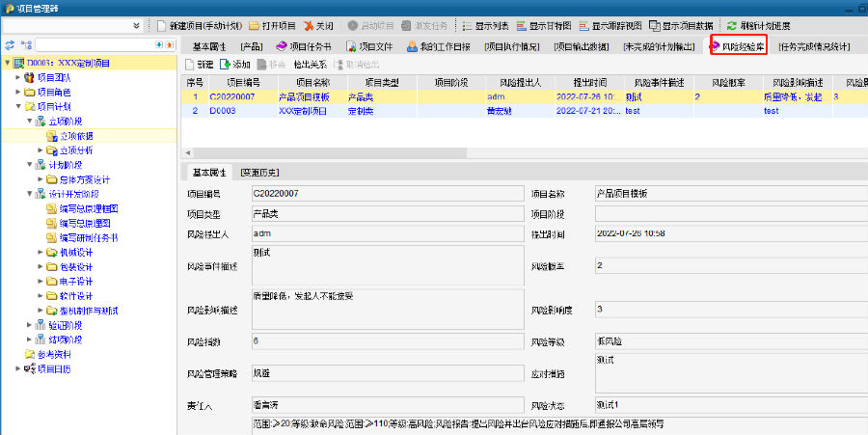This screenshot has width=868, height=435.
Task: Switch to the [变更历史] tab
Action: point(259,173)
